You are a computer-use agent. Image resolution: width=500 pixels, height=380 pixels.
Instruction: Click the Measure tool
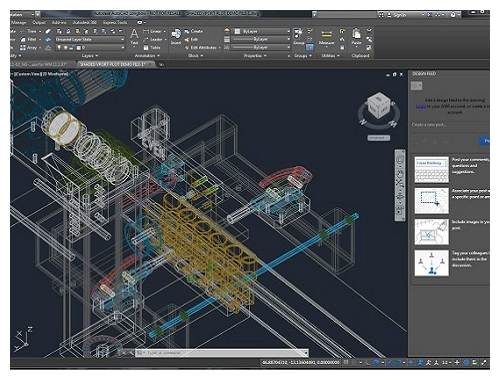click(x=326, y=37)
